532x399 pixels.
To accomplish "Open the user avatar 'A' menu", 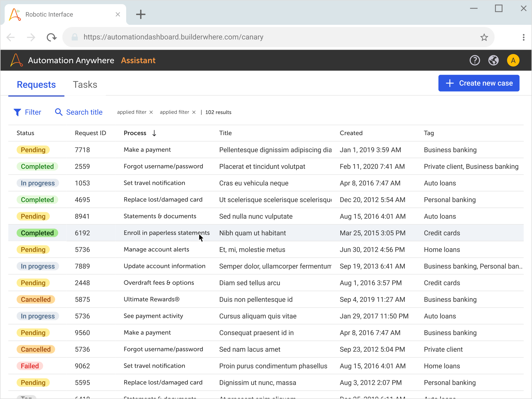I will [x=513, y=60].
